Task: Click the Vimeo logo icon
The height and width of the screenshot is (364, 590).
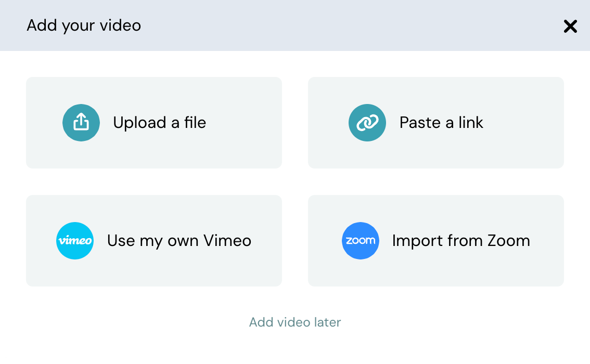Action: [75, 241]
